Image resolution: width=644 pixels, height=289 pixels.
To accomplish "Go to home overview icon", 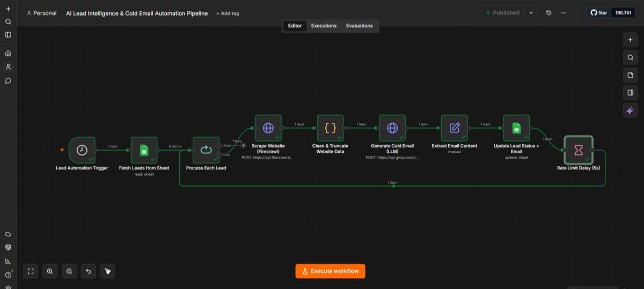I will (8, 54).
